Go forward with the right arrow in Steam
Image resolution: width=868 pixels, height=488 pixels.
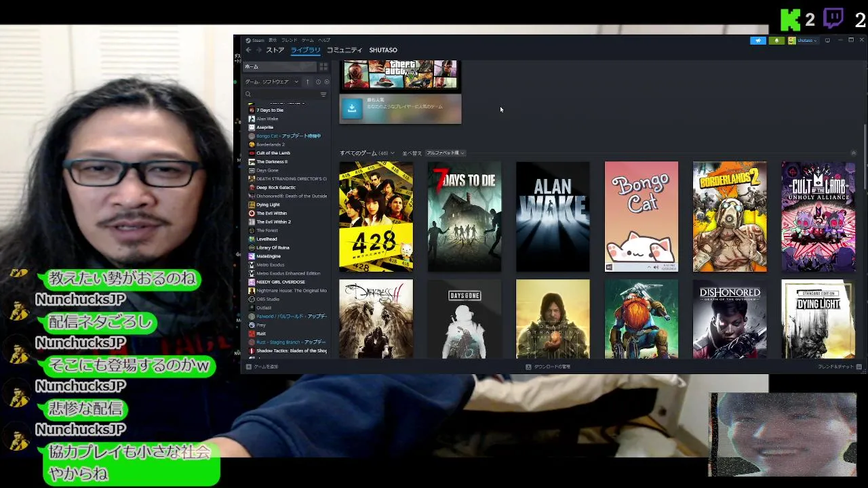pos(258,50)
